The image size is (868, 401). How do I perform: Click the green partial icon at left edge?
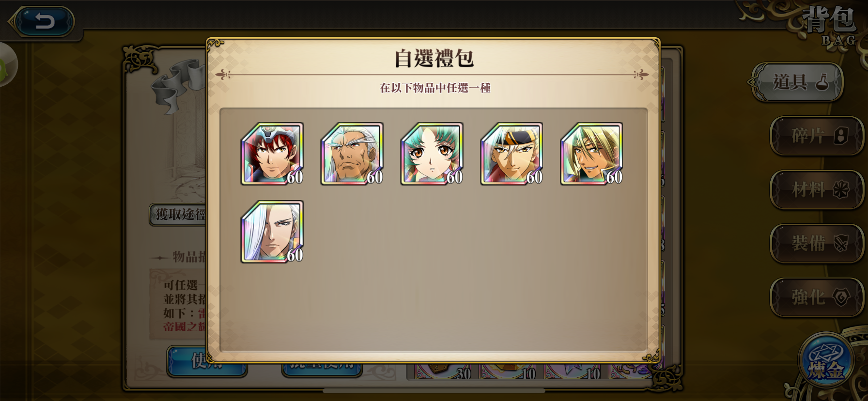point(8,64)
